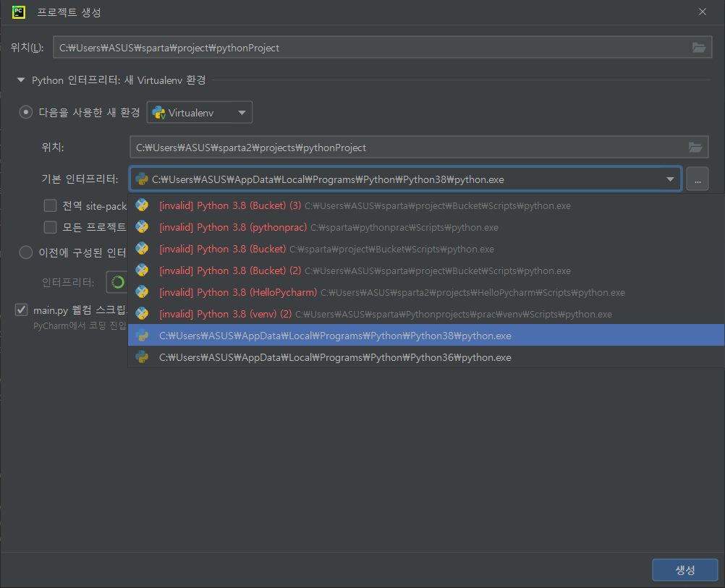Click the Virtualenv icon in environment dropdown
Viewport: 725px width, 588px height.
(159, 112)
